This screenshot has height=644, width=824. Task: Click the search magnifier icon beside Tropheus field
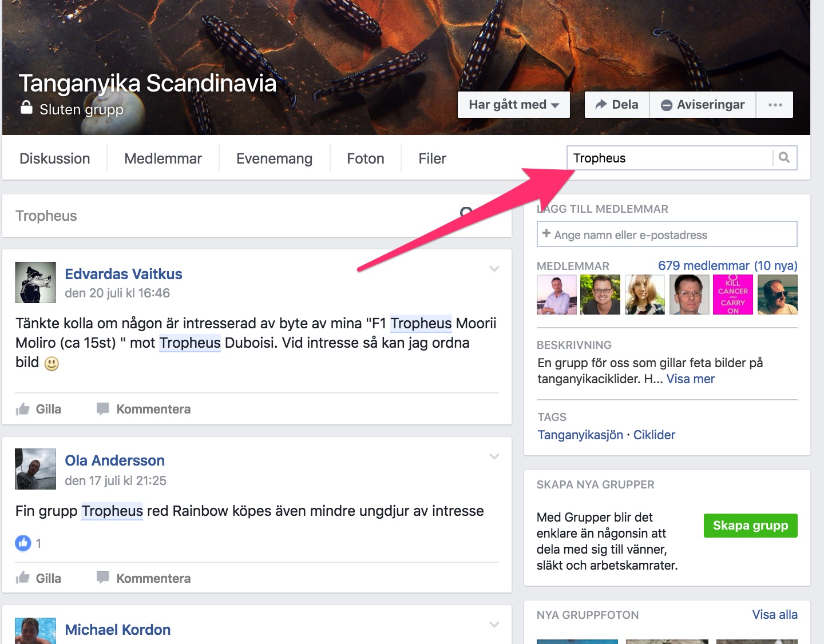(x=784, y=158)
